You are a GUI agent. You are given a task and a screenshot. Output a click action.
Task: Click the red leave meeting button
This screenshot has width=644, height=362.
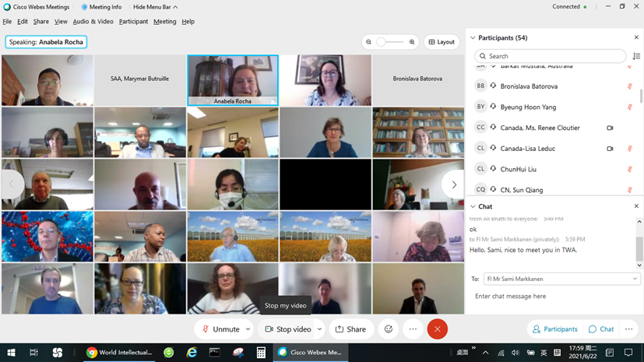[x=437, y=329]
